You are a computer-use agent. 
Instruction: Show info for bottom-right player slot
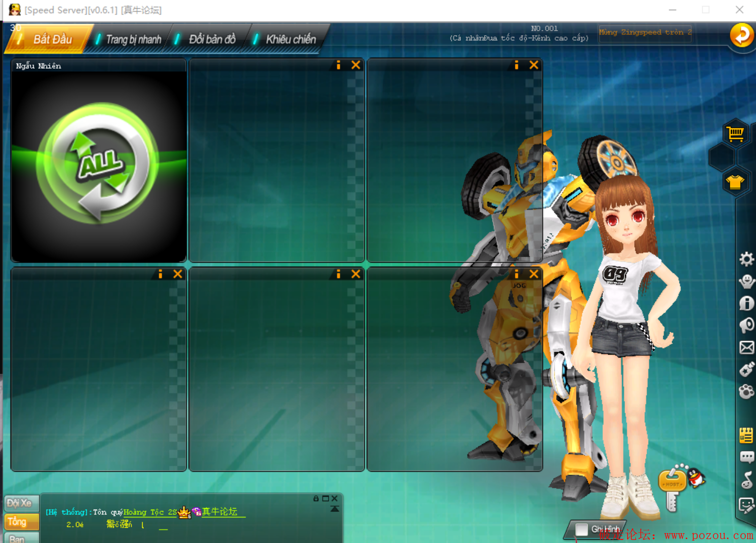517,274
